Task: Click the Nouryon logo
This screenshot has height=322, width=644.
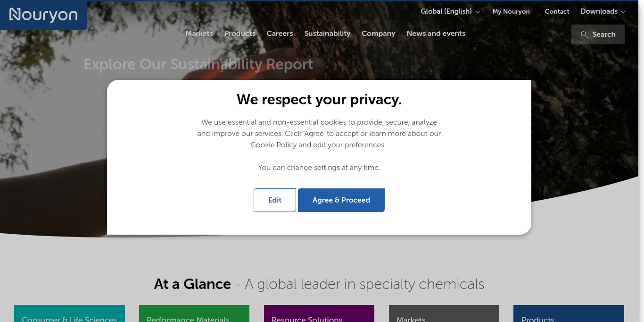Action: [x=43, y=15]
